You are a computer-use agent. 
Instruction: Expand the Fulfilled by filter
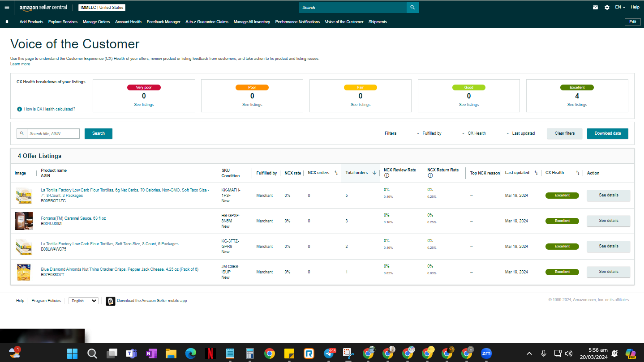[429, 133]
